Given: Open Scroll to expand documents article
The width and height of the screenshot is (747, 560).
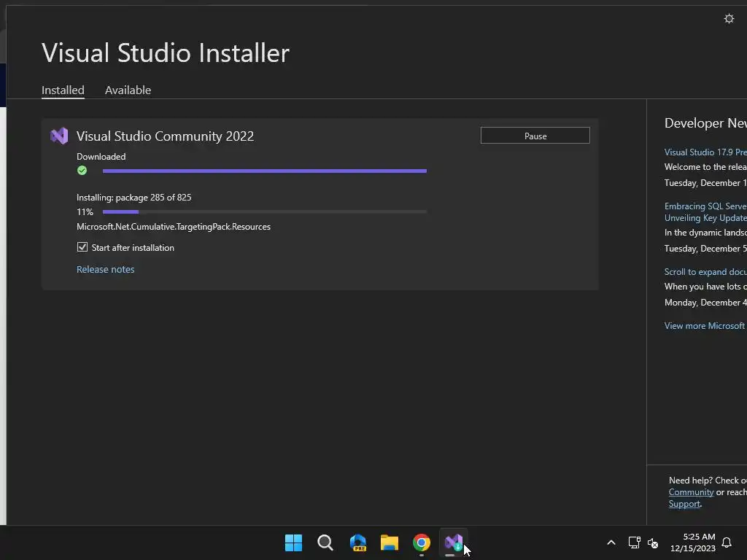Looking at the screenshot, I should 705,272.
